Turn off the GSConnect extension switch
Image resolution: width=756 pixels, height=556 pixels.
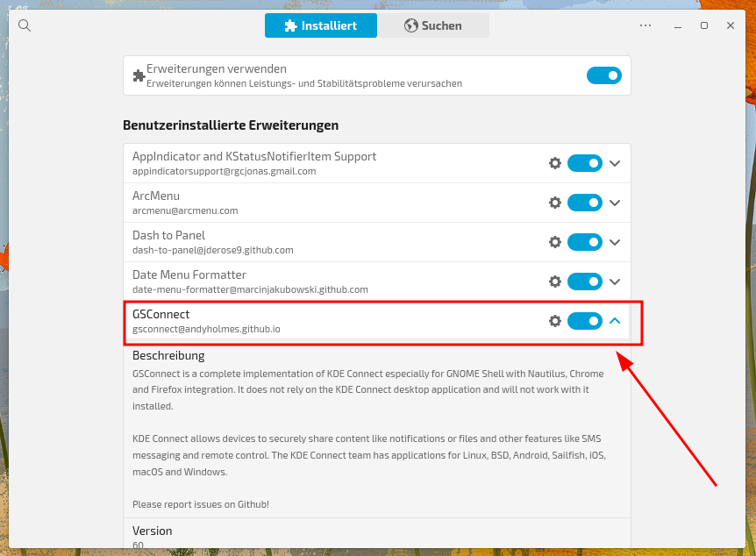[x=584, y=321]
